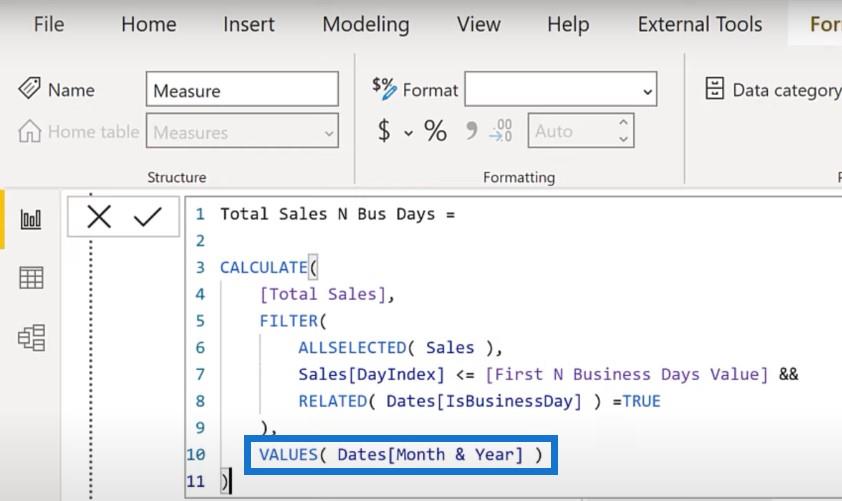Viewport: 842px width, 501px height.
Task: Toggle thousands separator comma
Action: pos(470,131)
